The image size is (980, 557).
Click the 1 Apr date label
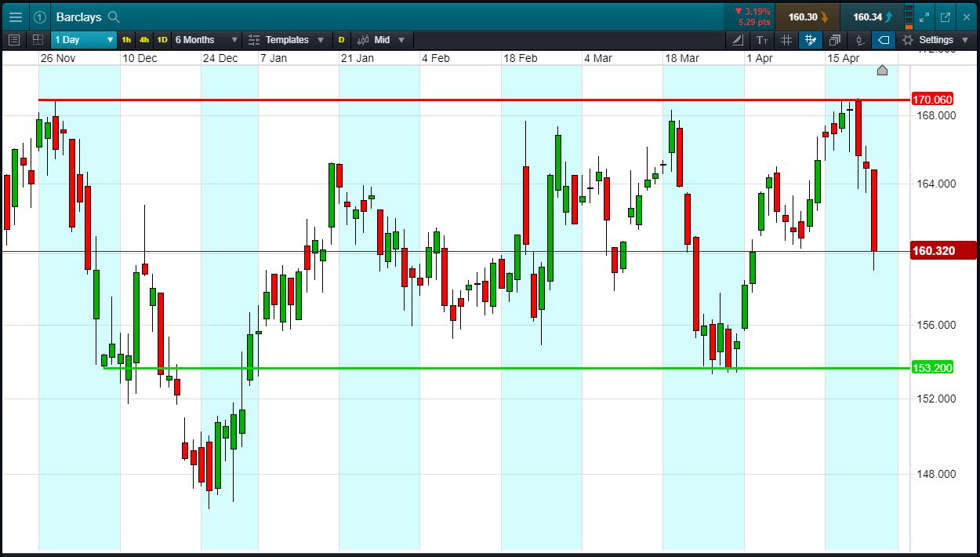(760, 58)
